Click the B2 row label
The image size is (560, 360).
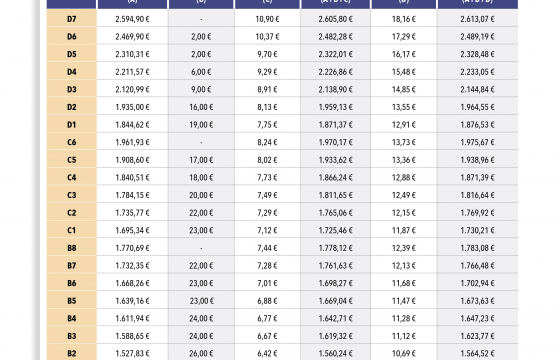[71, 354]
